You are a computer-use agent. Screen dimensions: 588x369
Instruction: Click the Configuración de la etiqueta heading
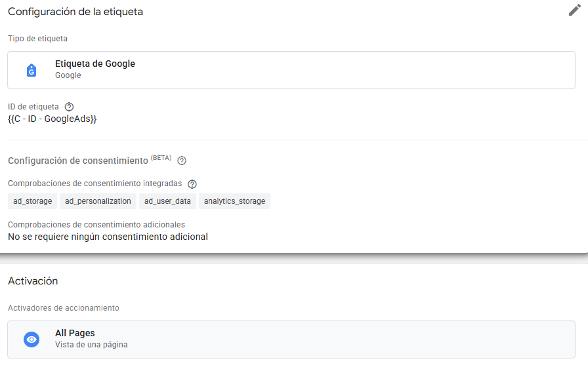(x=75, y=12)
